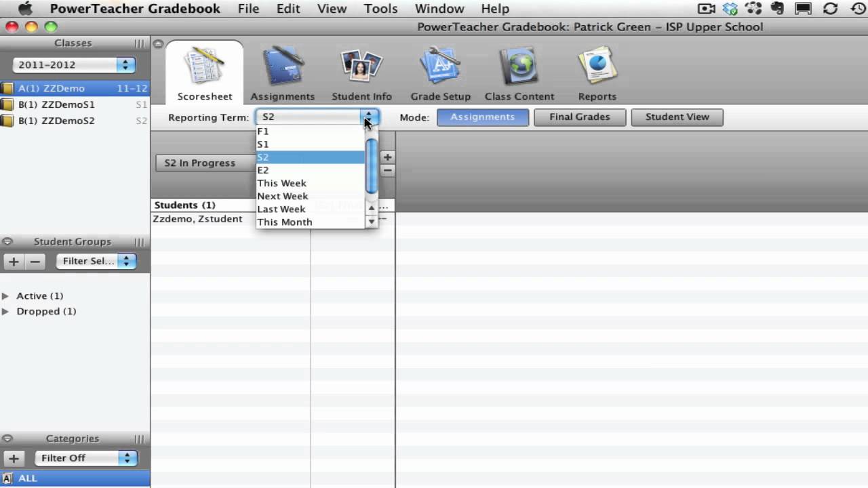Click the Classes panel grip handle

pos(139,43)
